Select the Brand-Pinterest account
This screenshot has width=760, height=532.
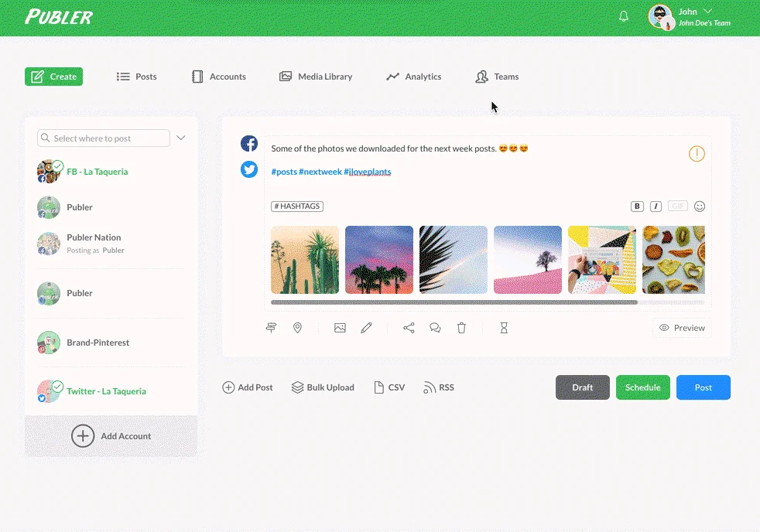point(97,343)
